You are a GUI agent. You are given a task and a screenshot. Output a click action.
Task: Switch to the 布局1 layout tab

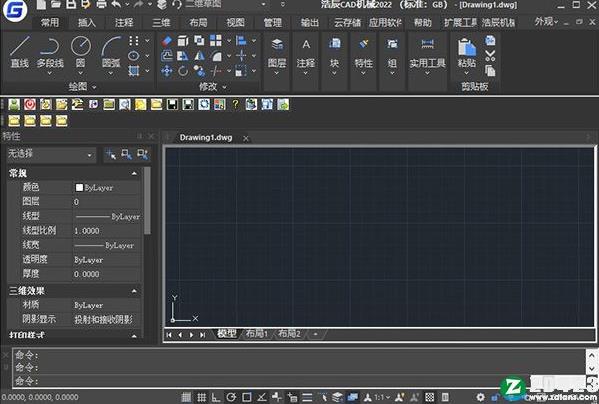pyautogui.click(x=257, y=333)
